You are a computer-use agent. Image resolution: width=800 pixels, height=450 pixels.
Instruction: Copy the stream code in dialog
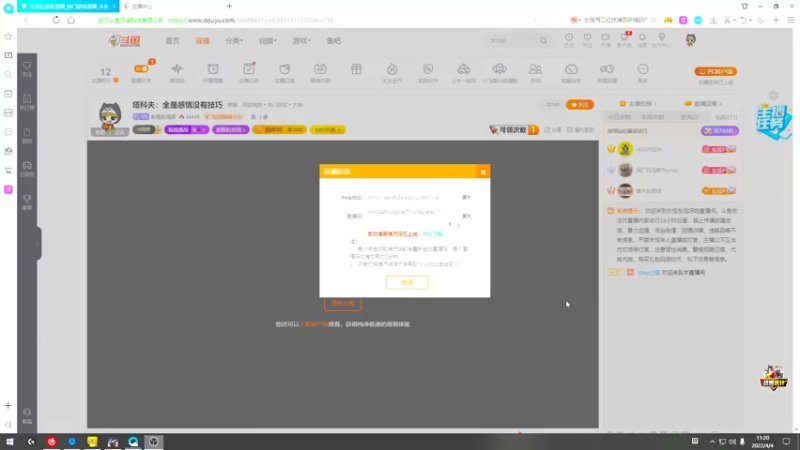[x=466, y=216]
